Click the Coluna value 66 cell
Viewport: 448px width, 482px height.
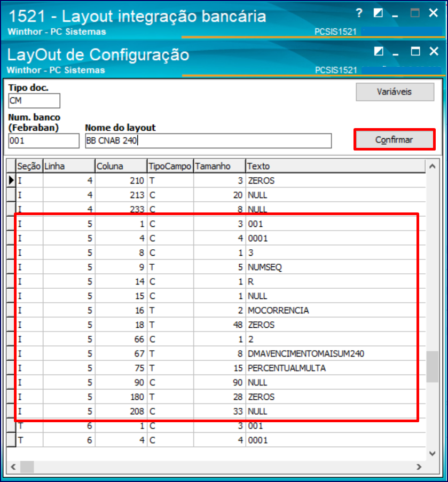pyautogui.click(x=121, y=339)
